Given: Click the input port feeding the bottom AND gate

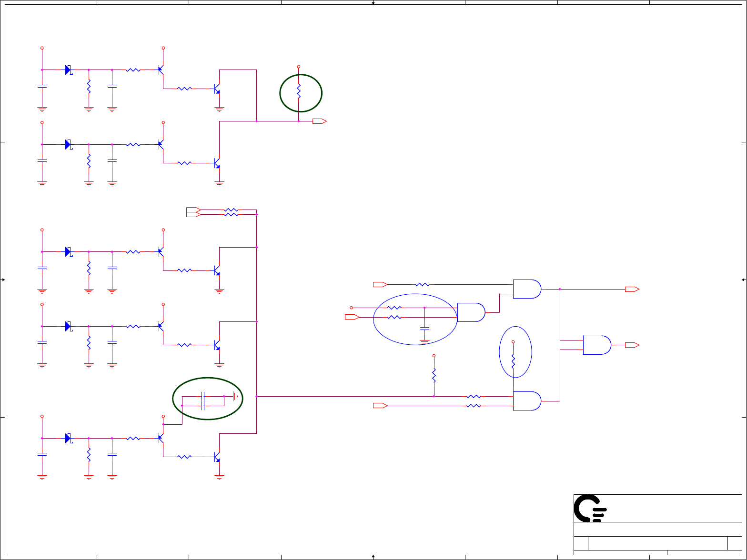Looking at the screenshot, I should 380,406.
